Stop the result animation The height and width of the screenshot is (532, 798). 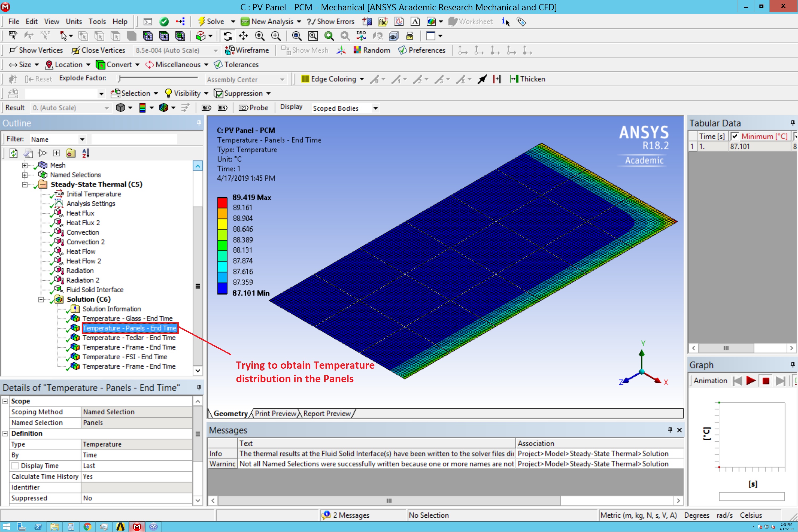766,381
